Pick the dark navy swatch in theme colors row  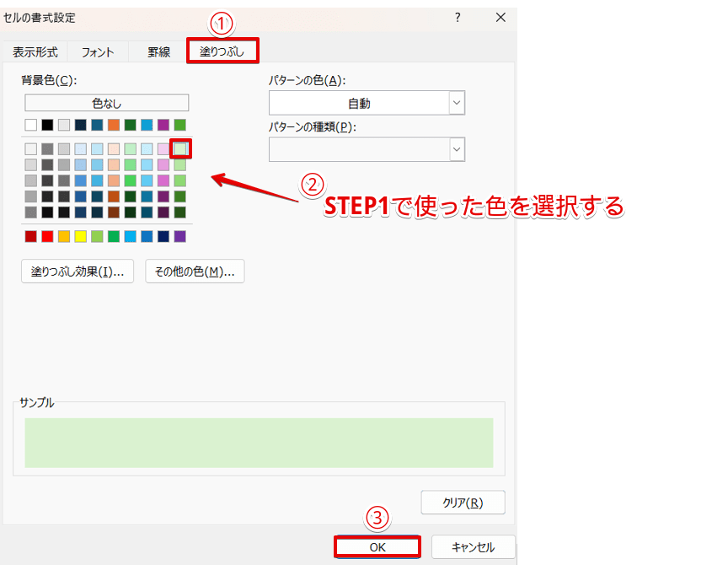coord(81,125)
